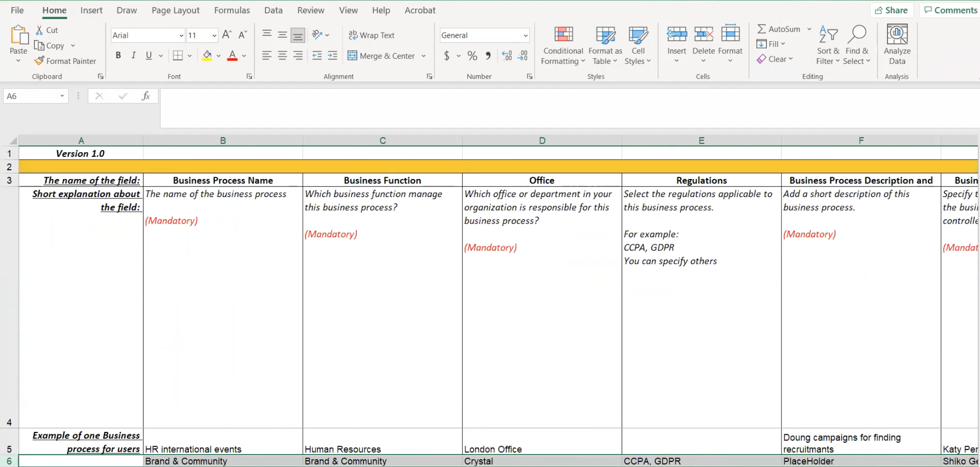Image resolution: width=980 pixels, height=467 pixels.
Task: Select the entire sheet with the corner button
Action: coord(13,140)
